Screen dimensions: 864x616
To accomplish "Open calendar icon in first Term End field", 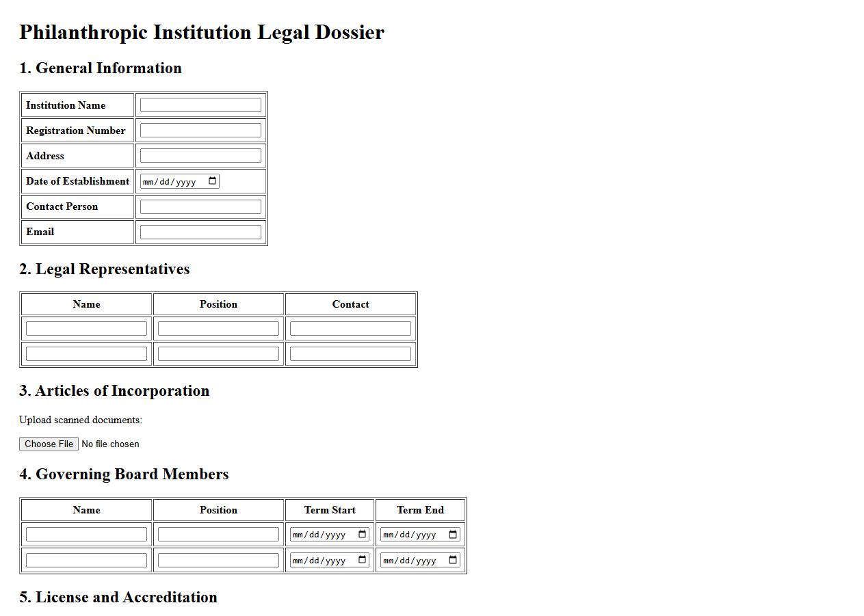I will click(453, 535).
